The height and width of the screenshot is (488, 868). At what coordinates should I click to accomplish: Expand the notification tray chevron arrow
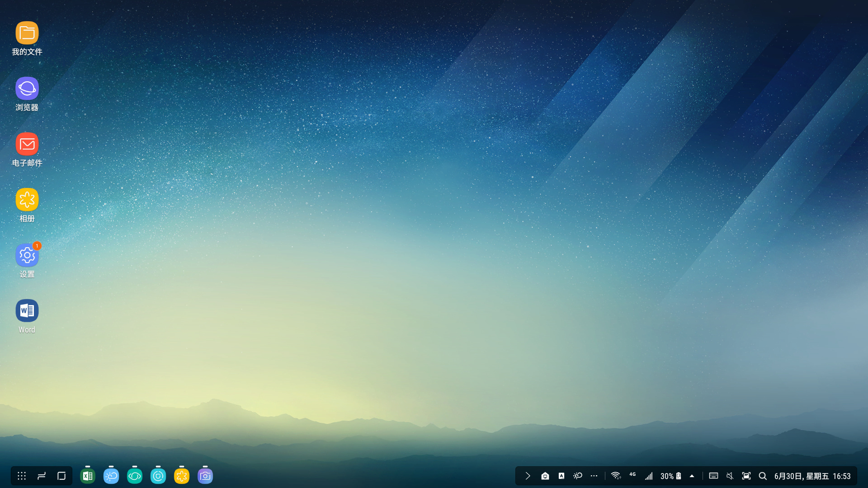[528, 476]
